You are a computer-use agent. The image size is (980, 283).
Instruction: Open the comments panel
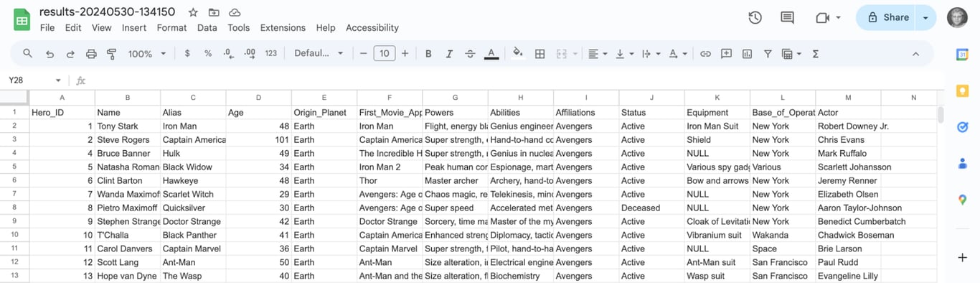click(787, 17)
